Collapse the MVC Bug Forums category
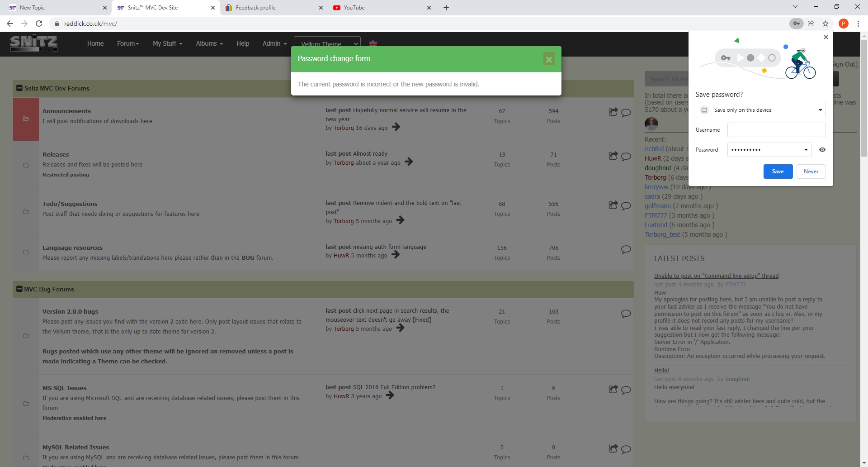 click(x=19, y=289)
